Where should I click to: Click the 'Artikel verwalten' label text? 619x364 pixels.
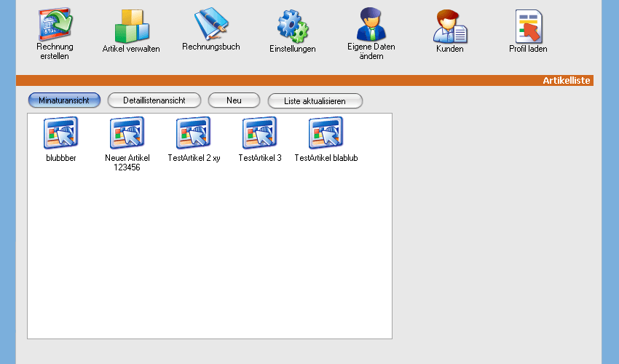[131, 49]
